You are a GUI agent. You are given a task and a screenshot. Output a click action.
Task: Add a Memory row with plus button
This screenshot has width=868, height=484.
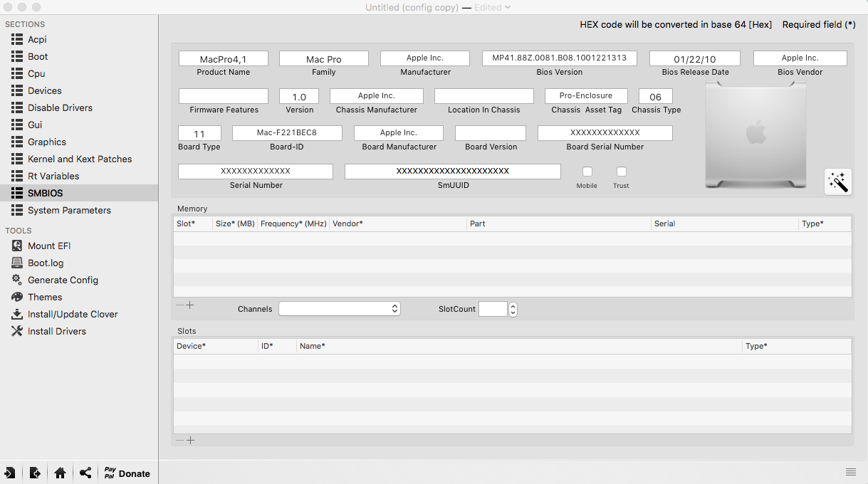click(x=190, y=305)
